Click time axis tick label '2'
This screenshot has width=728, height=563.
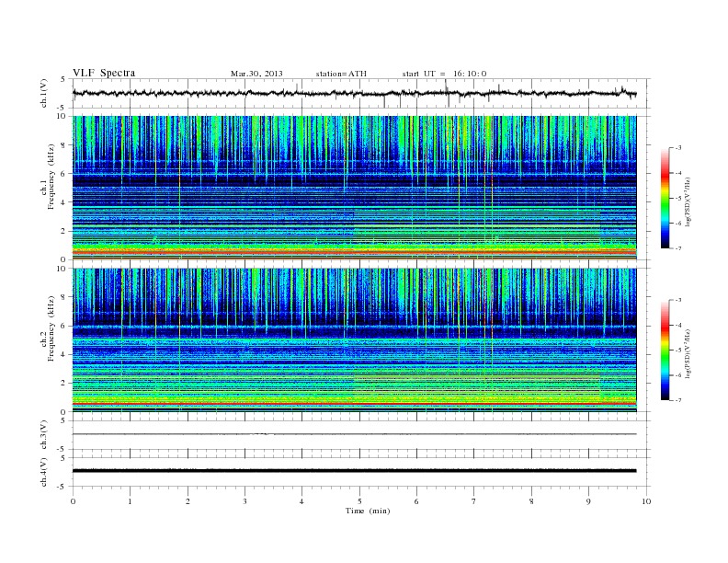tap(188, 501)
